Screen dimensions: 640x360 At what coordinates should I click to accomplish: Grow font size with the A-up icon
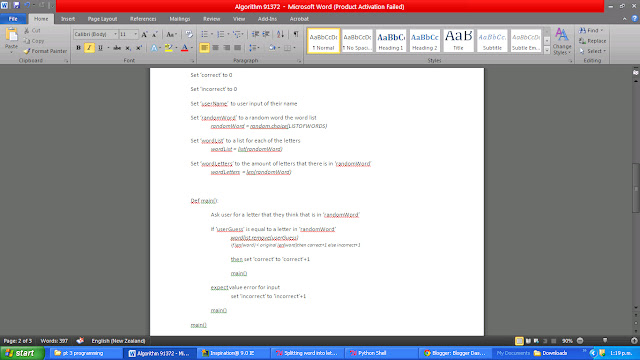tap(144, 34)
